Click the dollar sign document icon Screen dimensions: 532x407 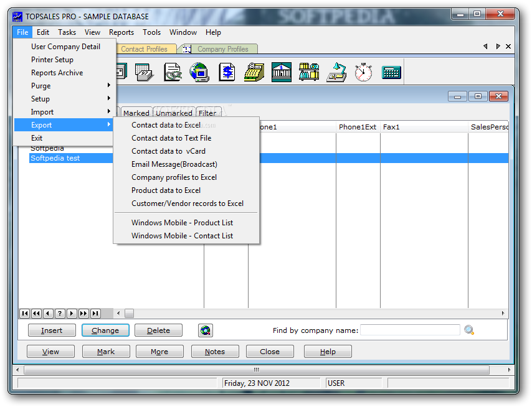coord(227,72)
